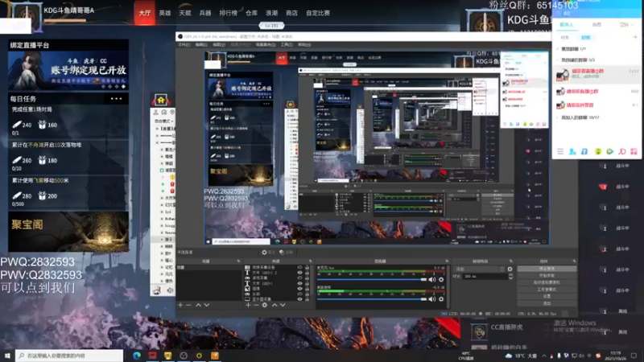Viewport: 644px width, 362px height.
Task: Click 工作室模式 button in OBS
Action: (x=547, y=290)
